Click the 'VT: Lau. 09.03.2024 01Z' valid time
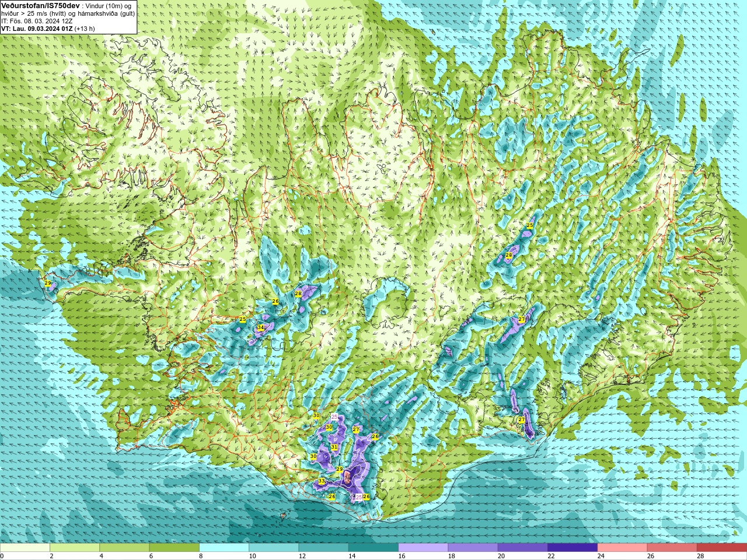This screenshot has width=747, height=560. click(x=37, y=29)
